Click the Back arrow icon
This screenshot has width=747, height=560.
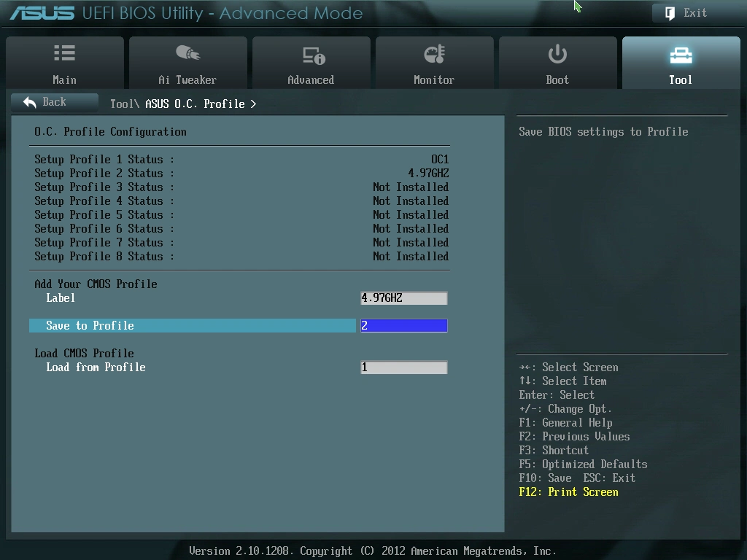click(29, 102)
